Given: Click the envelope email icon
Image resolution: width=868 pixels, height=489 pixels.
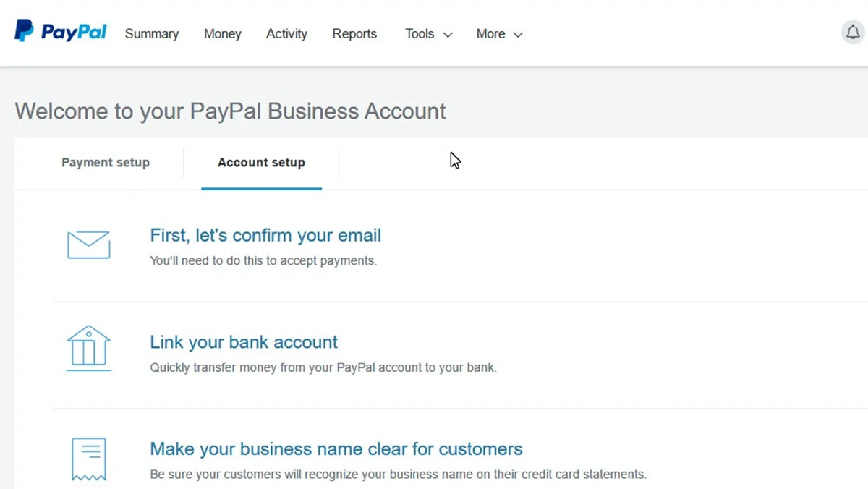Looking at the screenshot, I should click(x=88, y=245).
